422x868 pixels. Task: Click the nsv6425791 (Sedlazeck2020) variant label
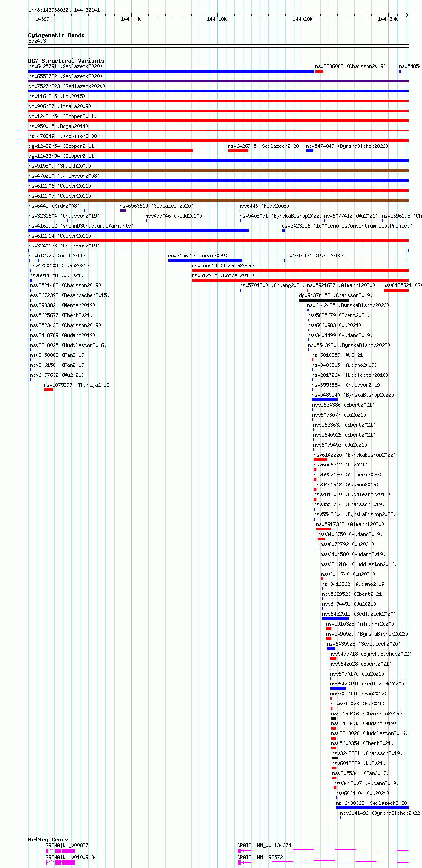click(x=65, y=66)
